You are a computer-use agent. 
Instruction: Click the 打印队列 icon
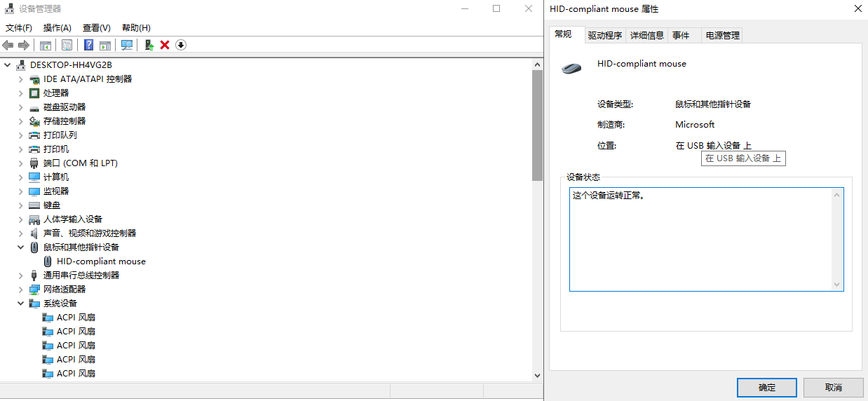34,135
